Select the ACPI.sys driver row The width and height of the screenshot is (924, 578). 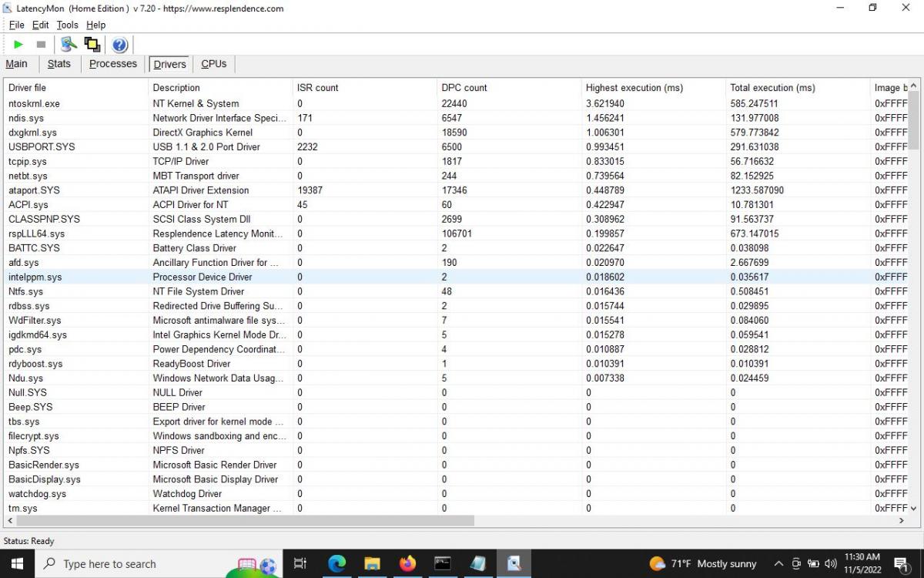(456, 204)
